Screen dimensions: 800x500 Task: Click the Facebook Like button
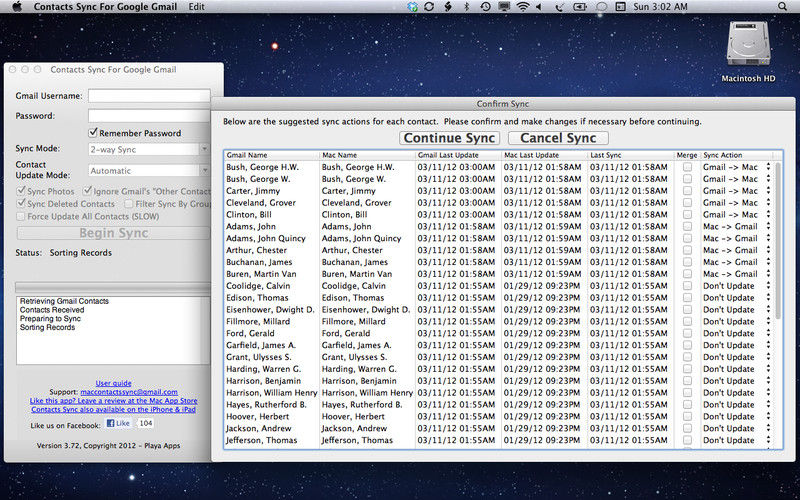(118, 423)
